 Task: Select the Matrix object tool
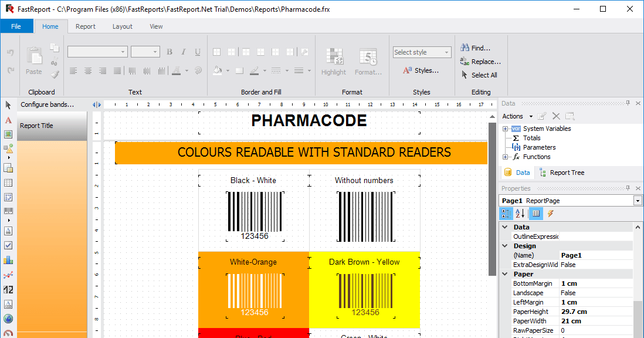click(x=8, y=197)
